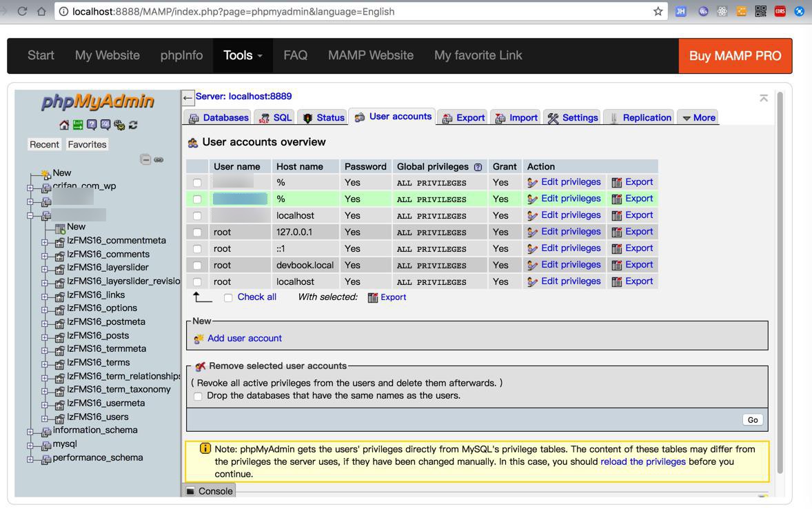The height and width of the screenshot is (509, 812).
Task: Switch to the SQL tab
Action: pyautogui.click(x=275, y=118)
